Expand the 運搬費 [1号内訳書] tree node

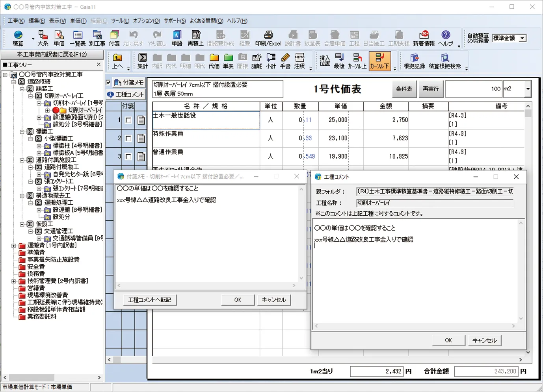pos(14,246)
